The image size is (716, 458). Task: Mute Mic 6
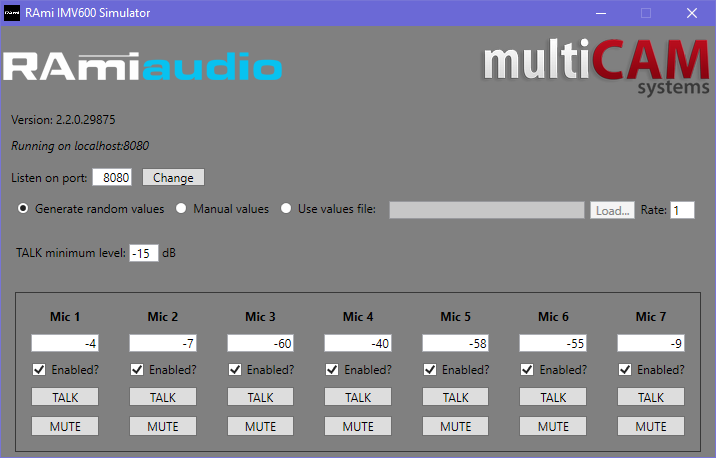553,426
